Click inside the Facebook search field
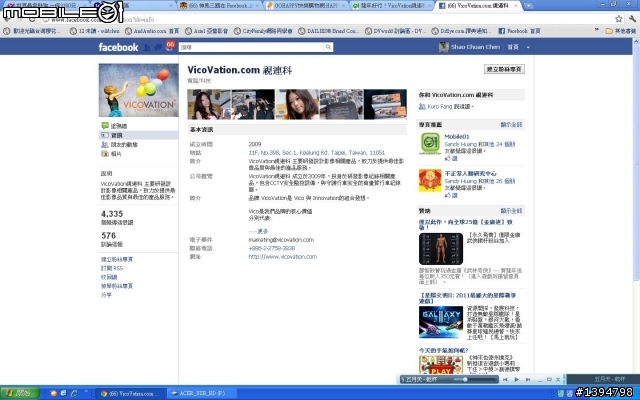The image size is (640, 400). [x=251, y=47]
